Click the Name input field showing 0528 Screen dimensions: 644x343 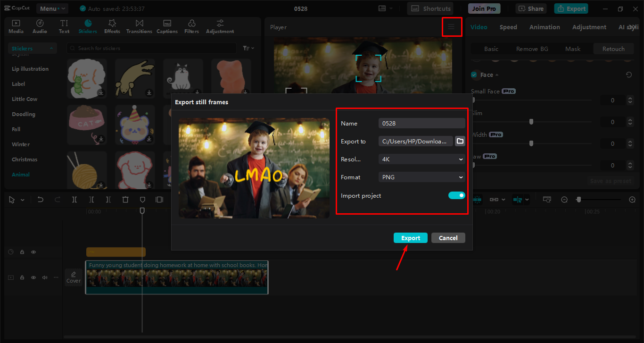[421, 123]
